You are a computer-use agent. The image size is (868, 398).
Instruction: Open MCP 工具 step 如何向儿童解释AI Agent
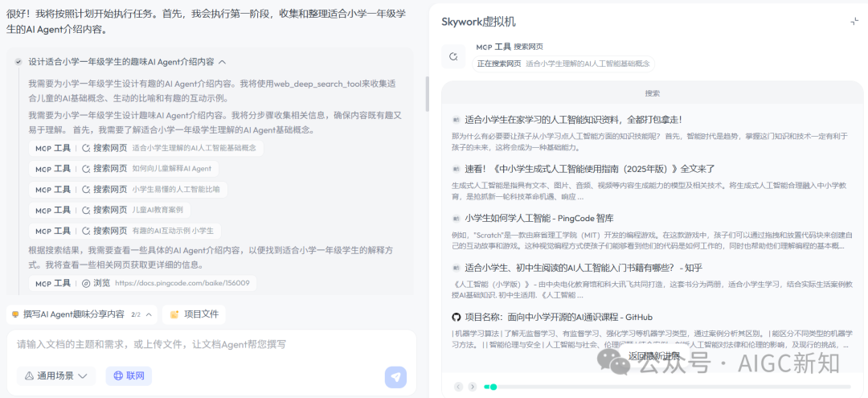[x=124, y=168]
